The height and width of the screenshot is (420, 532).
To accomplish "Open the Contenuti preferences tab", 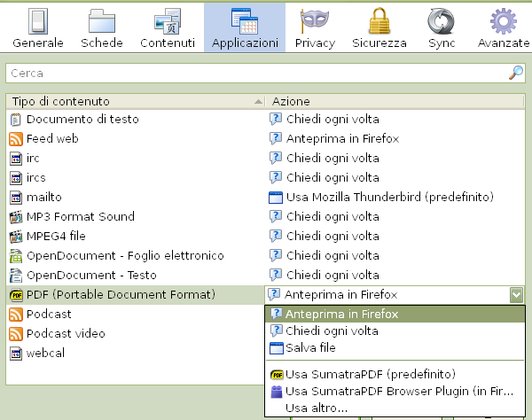I will (168, 28).
